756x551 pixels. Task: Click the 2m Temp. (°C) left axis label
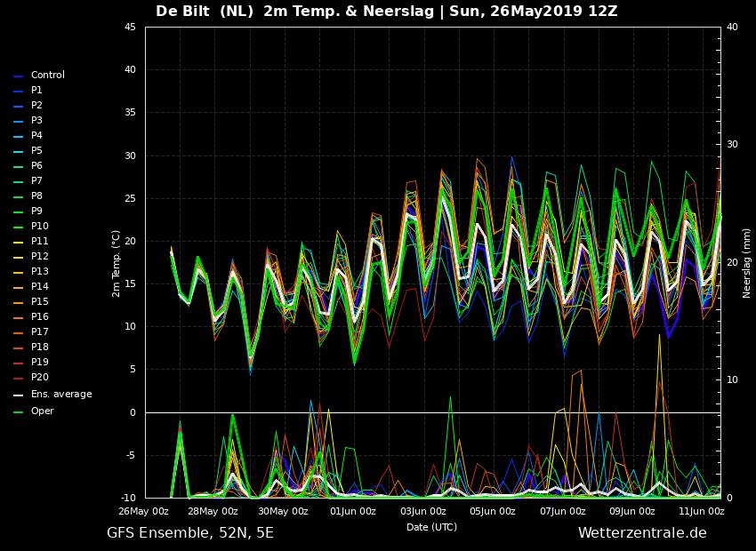[117, 262]
